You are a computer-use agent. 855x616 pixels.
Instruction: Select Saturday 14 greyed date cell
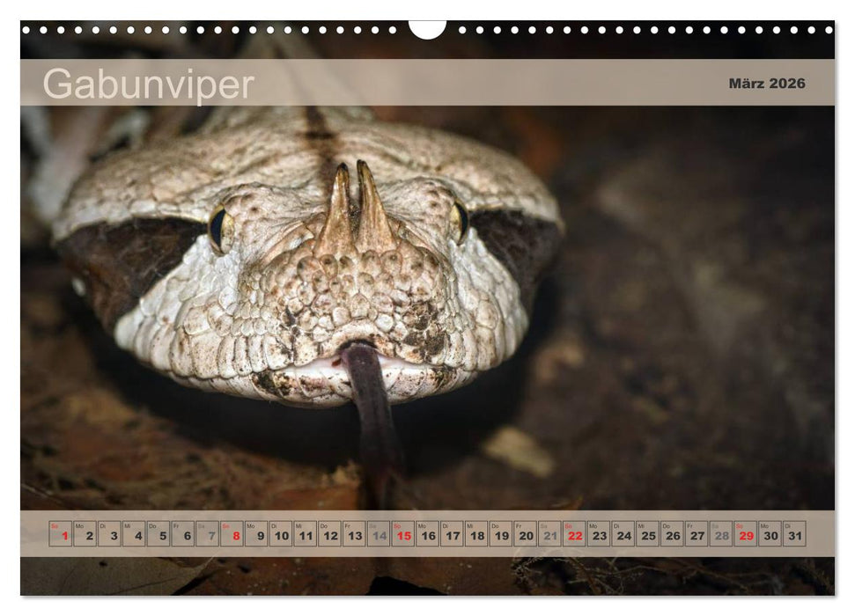click(379, 534)
